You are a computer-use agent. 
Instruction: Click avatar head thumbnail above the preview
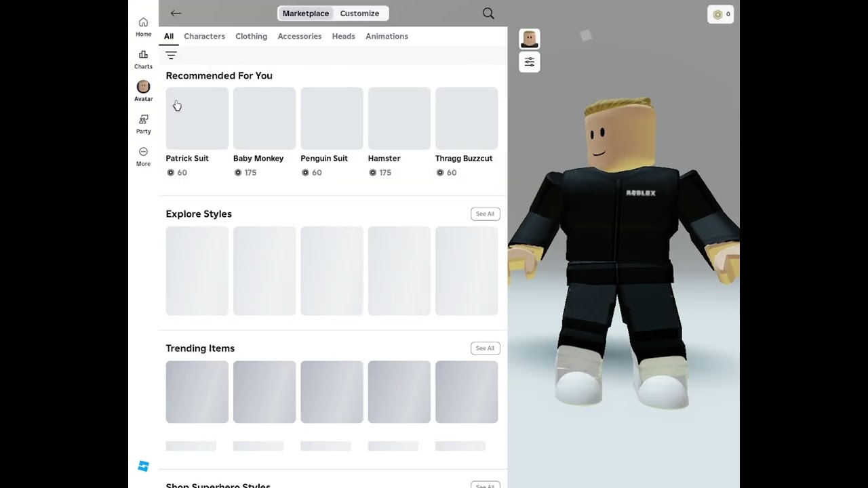[530, 39]
